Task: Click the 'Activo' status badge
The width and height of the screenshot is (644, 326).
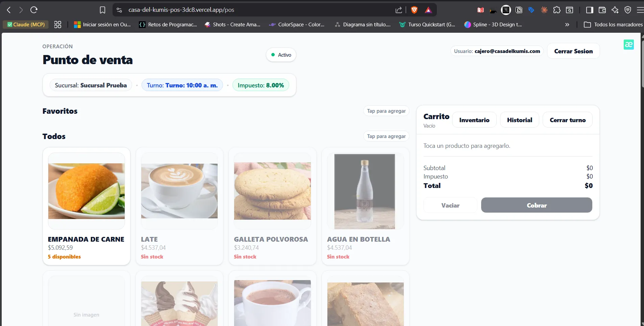Action: click(x=281, y=55)
